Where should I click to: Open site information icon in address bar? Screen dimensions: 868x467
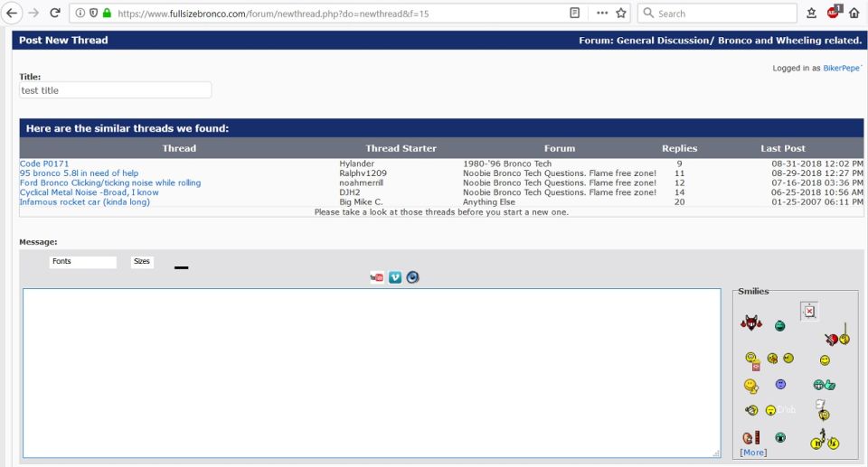pyautogui.click(x=80, y=13)
